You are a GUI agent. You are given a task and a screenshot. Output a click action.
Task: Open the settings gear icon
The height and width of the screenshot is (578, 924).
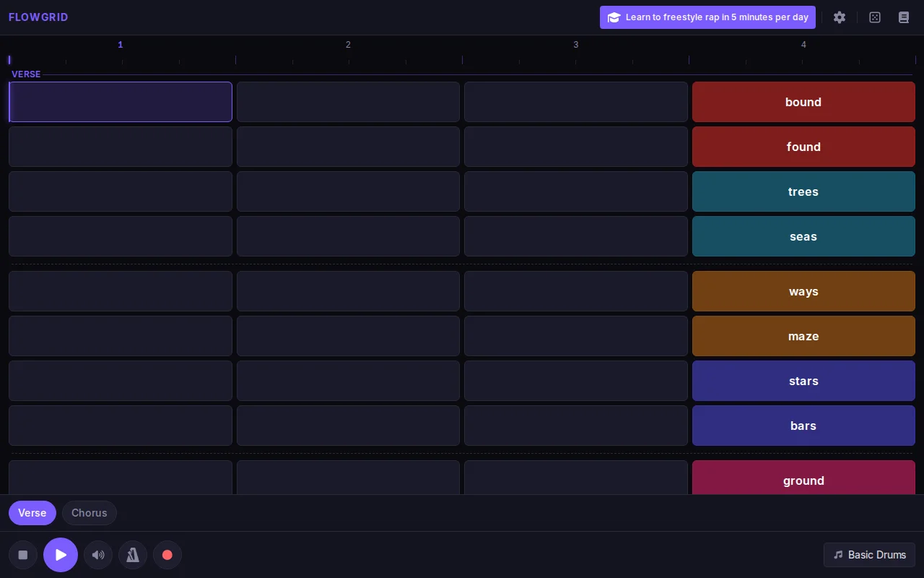coord(840,17)
